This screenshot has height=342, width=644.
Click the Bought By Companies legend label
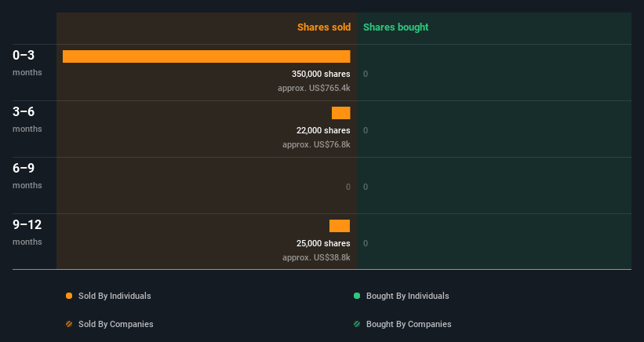409,324
